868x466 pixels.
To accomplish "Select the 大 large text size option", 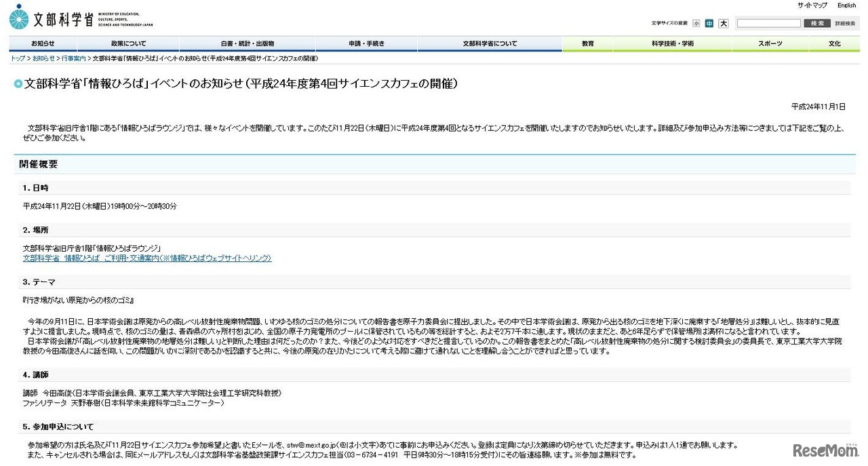I will click(723, 23).
